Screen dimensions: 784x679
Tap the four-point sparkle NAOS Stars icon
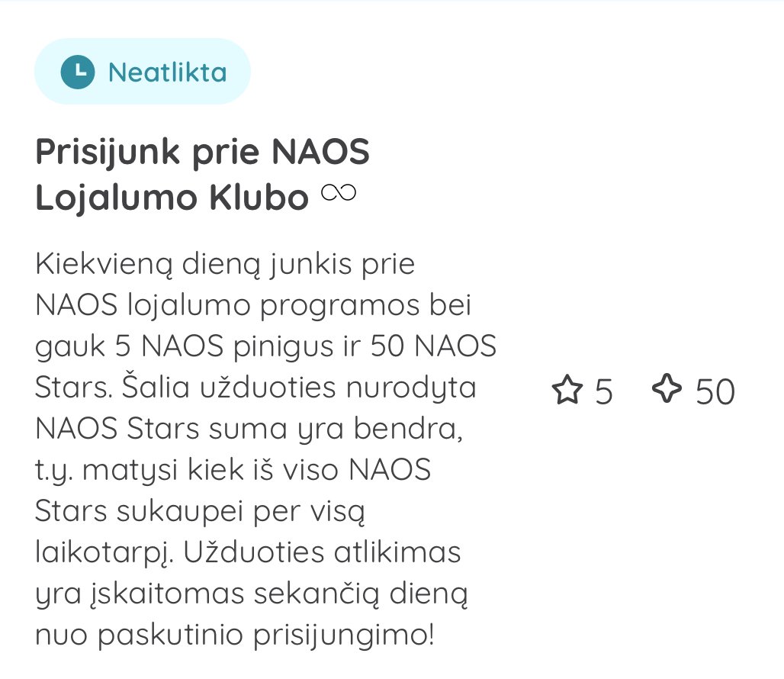coord(667,388)
